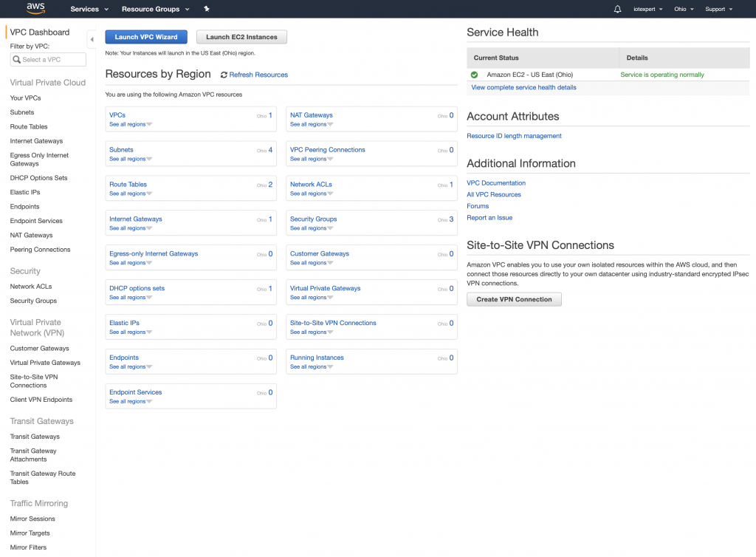Open the notifications bell icon
756x557 pixels.
pos(617,9)
